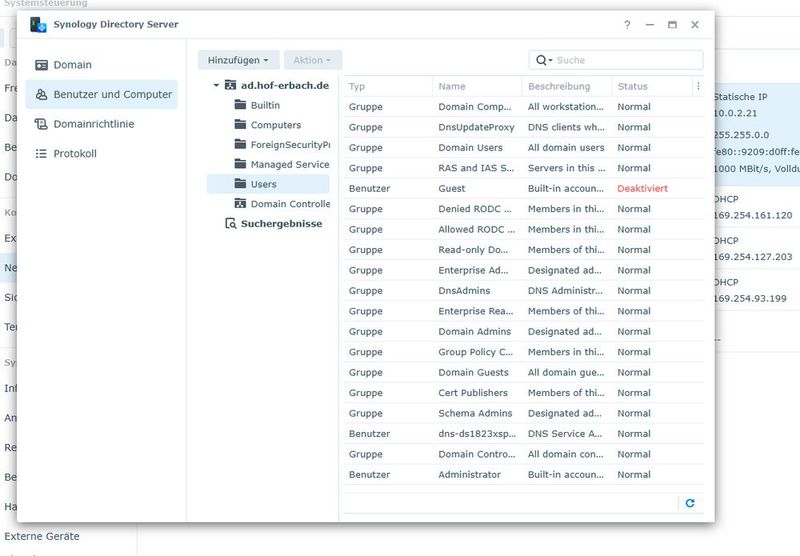This screenshot has height=556, width=800.
Task: Open the Domain section
Action: click(x=102, y=65)
